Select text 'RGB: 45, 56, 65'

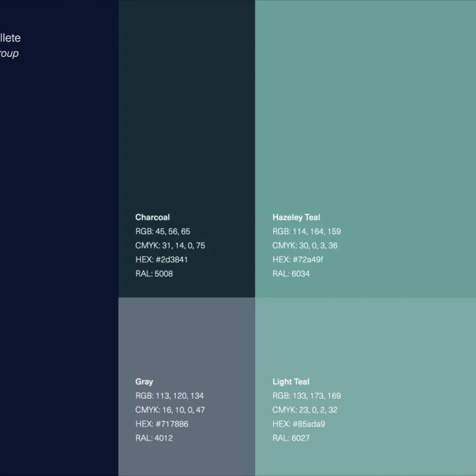point(162,231)
